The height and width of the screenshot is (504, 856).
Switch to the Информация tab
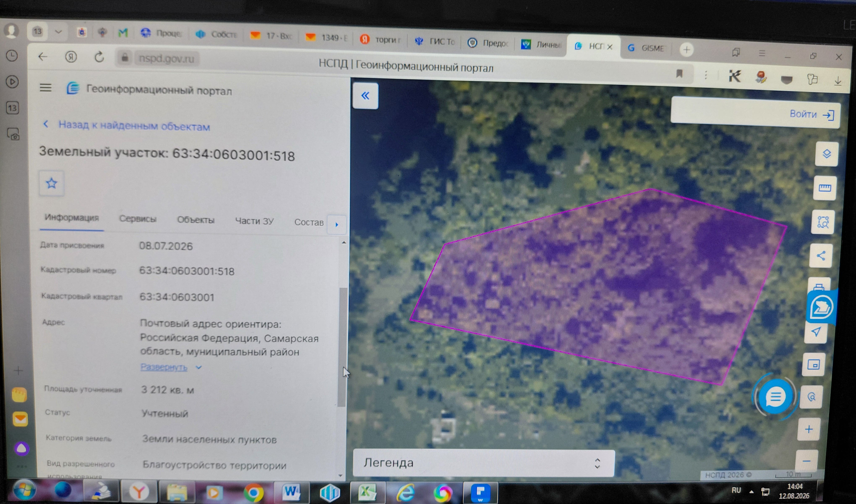coord(72,218)
